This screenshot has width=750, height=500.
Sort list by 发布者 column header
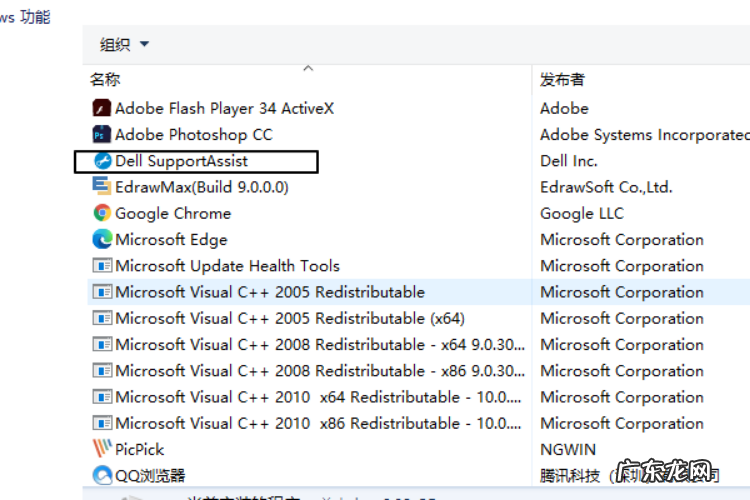coord(562,80)
